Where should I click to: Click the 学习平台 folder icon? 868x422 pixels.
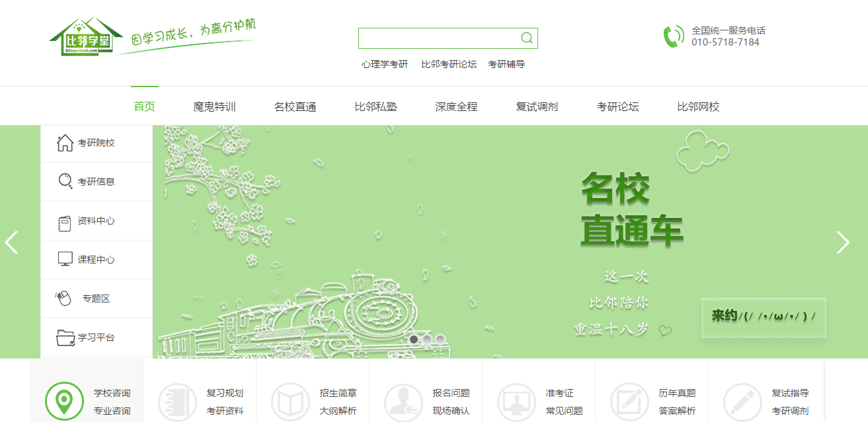pyautogui.click(x=65, y=337)
